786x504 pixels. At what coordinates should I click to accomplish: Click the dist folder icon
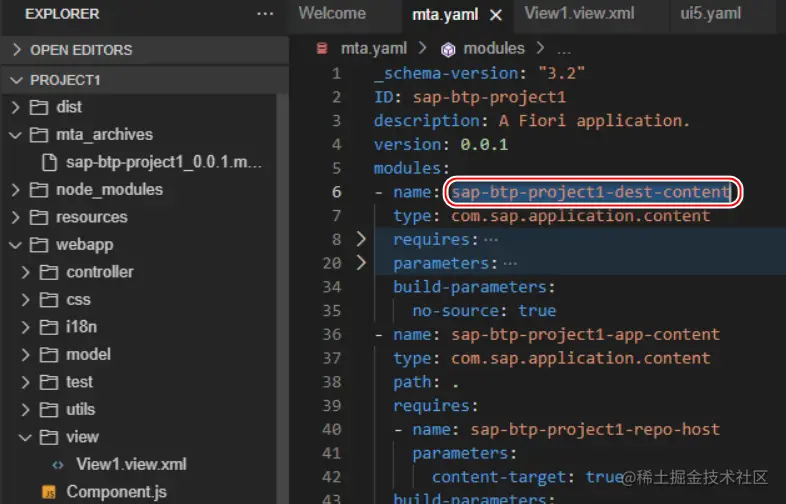(39, 107)
